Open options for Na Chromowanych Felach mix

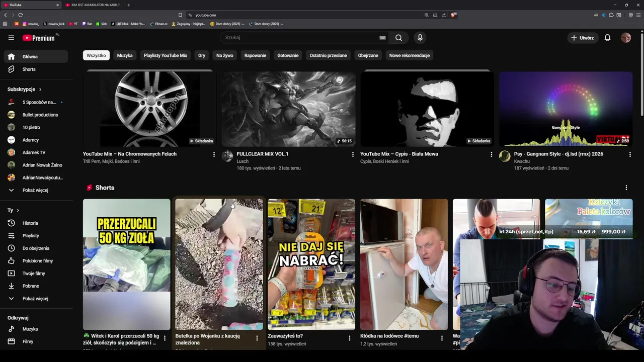pos(214,154)
